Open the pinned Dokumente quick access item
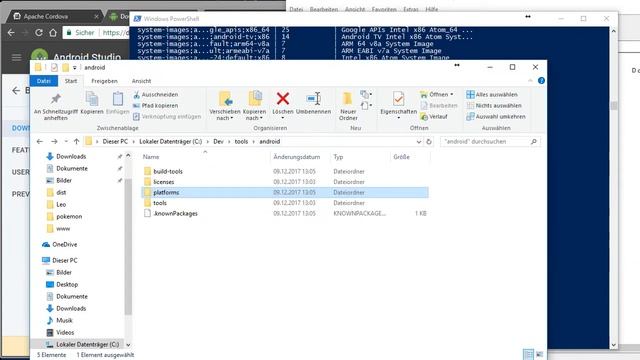Image resolution: width=640 pixels, height=360 pixels. (71, 168)
